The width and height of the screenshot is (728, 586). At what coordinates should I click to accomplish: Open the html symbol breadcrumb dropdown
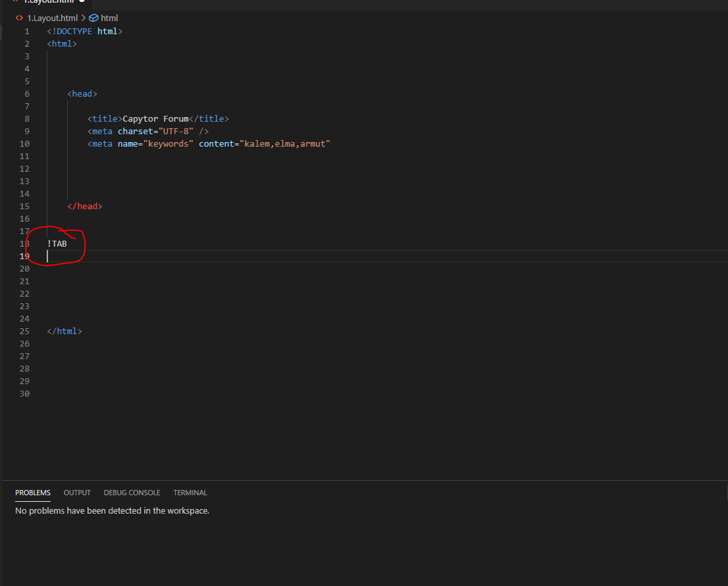[109, 18]
